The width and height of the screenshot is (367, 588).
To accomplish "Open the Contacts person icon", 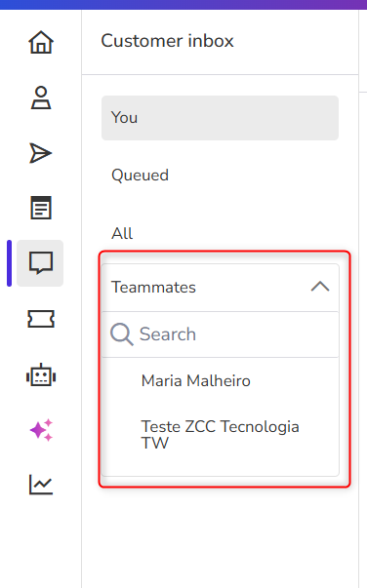I will (41, 98).
